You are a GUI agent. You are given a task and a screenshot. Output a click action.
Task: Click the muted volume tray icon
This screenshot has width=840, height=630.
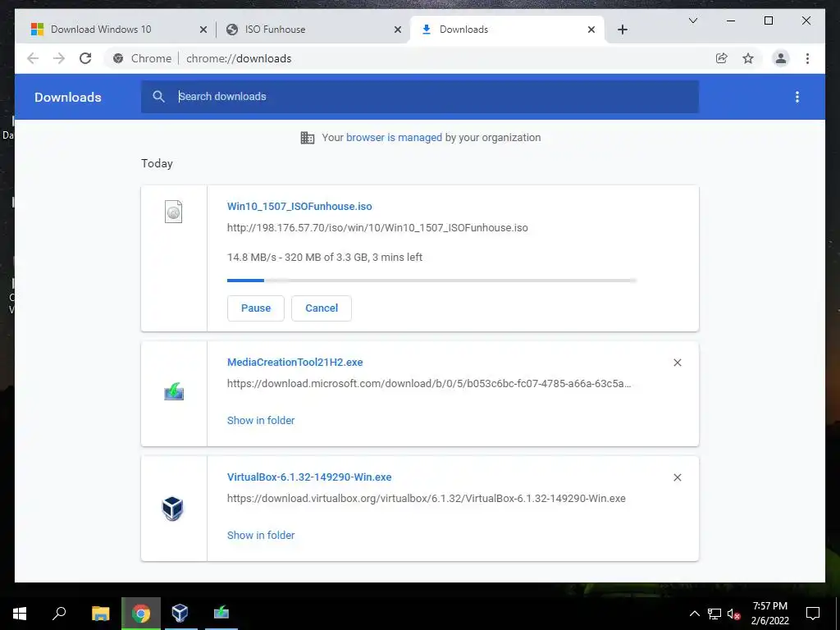pos(733,614)
